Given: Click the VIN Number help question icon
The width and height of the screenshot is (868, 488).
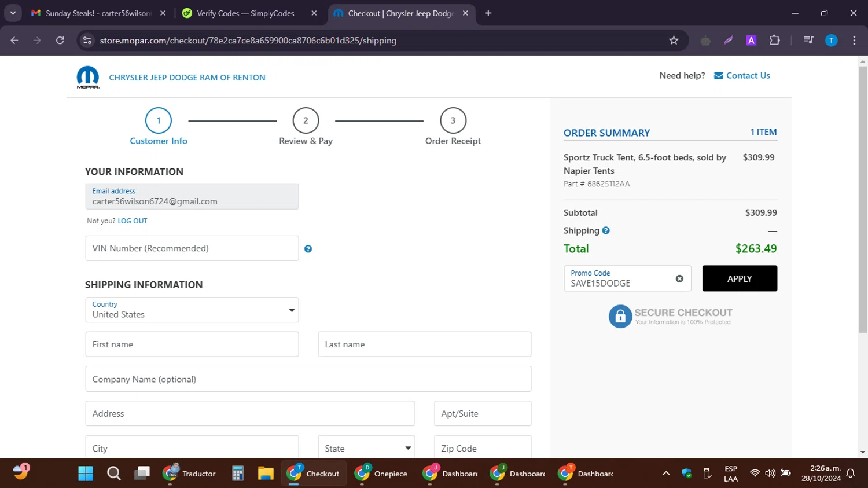Looking at the screenshot, I should [x=308, y=249].
